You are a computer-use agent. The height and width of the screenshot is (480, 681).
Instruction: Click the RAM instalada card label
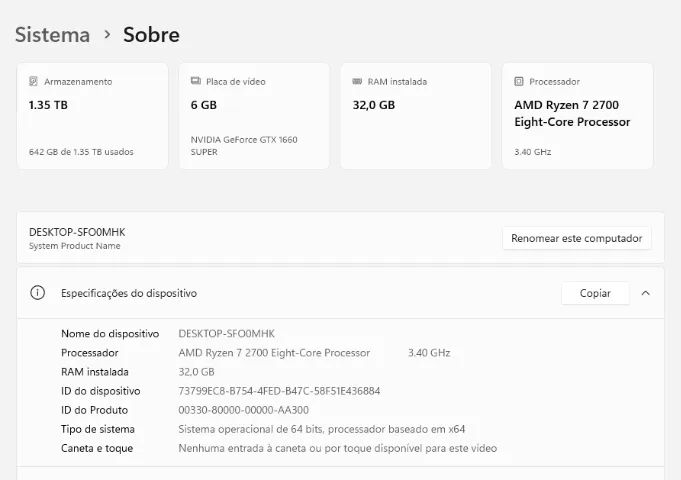tap(397, 82)
